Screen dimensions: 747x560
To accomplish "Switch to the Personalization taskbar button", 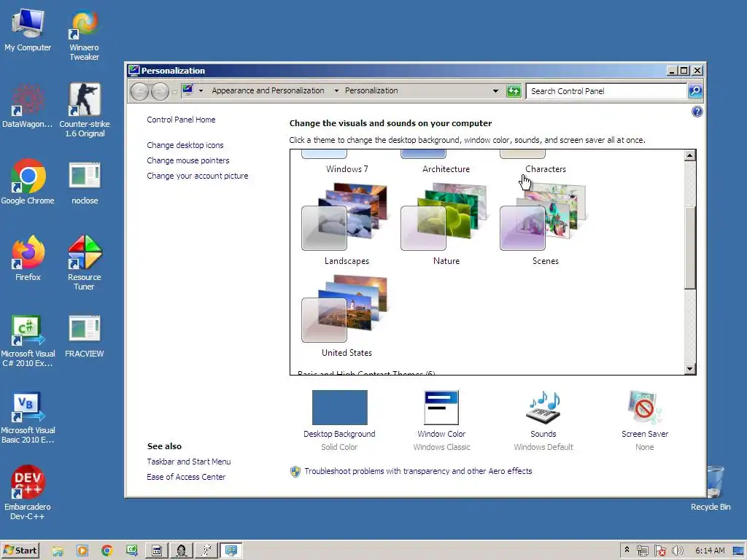I will coord(231,551).
